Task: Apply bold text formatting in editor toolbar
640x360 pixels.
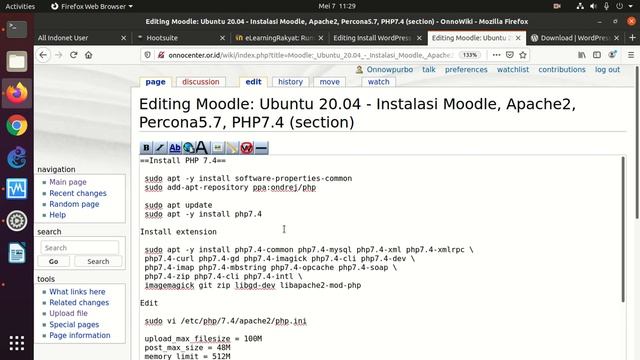Action: (x=146, y=148)
